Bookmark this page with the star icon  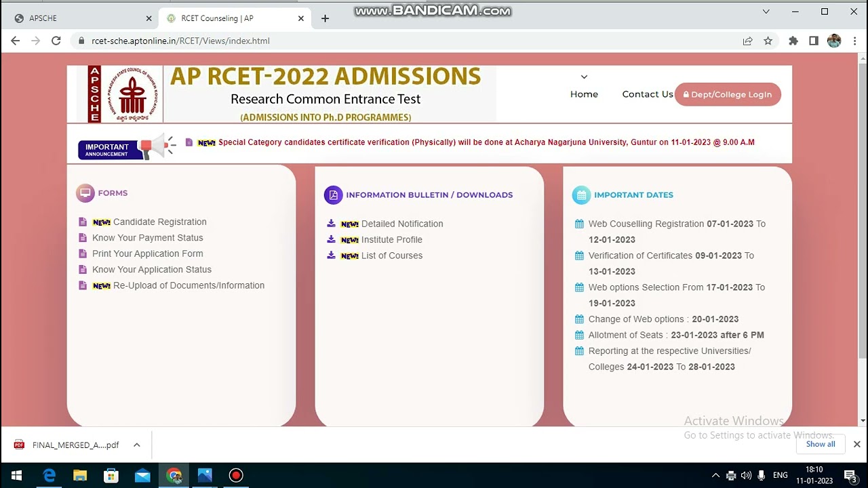[x=768, y=41]
